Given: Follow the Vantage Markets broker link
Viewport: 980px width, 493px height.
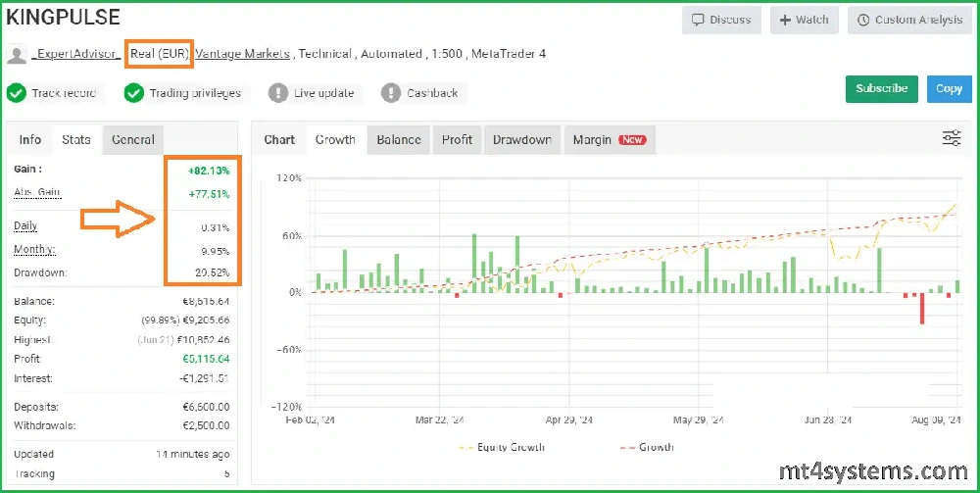Looking at the screenshot, I should (242, 55).
